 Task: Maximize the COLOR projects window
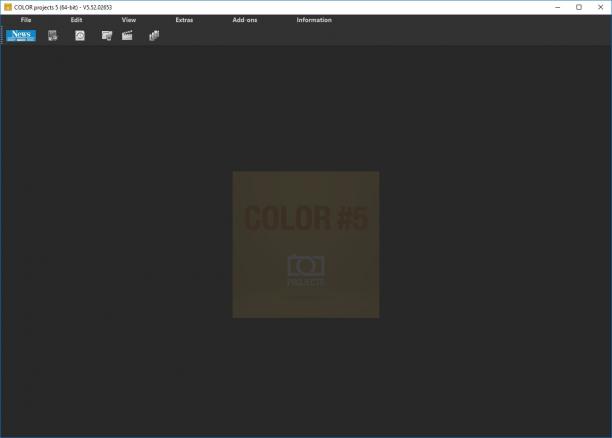(579, 7)
